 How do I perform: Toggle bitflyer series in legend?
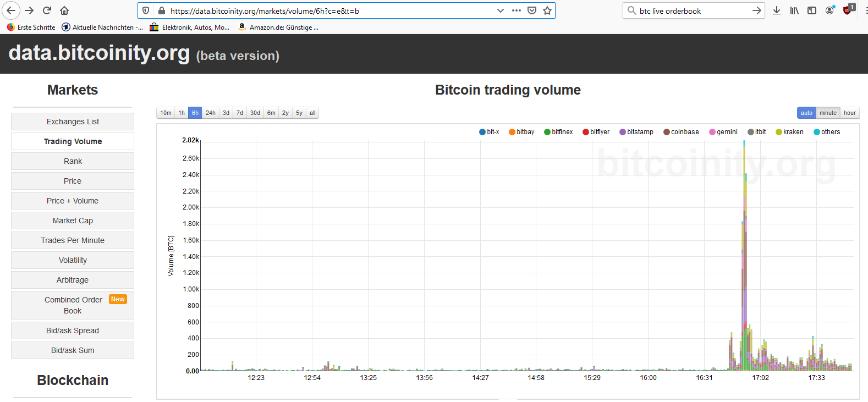click(596, 132)
